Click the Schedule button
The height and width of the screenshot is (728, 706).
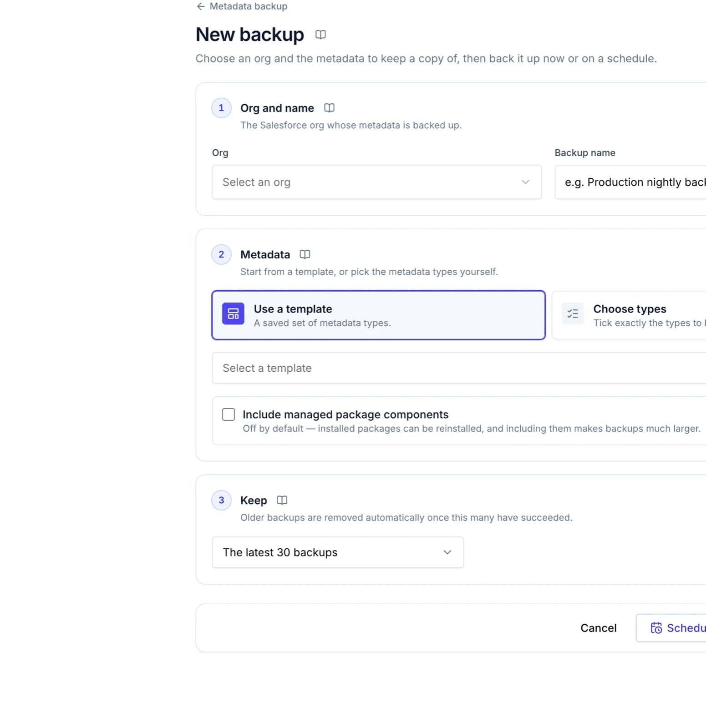point(671,628)
